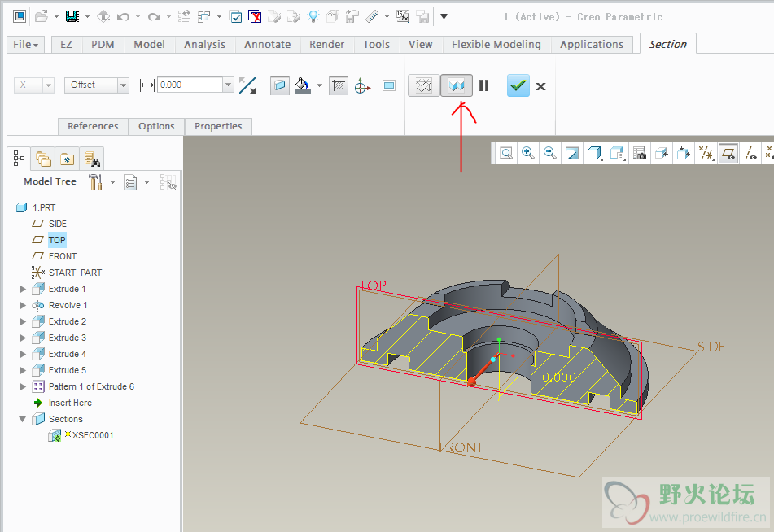Viewport: 774px width, 532px height.
Task: Open the Options panel tab
Action: tap(156, 126)
